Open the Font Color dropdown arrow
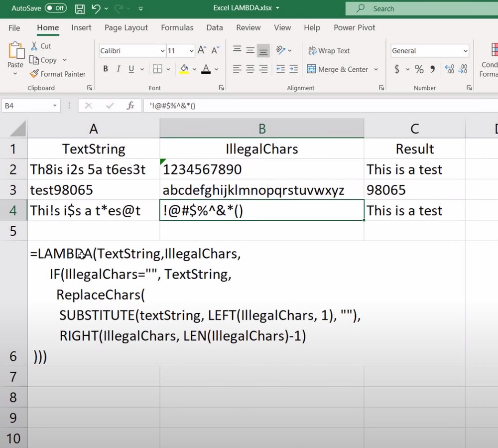The width and height of the screenshot is (498, 448). [216, 69]
